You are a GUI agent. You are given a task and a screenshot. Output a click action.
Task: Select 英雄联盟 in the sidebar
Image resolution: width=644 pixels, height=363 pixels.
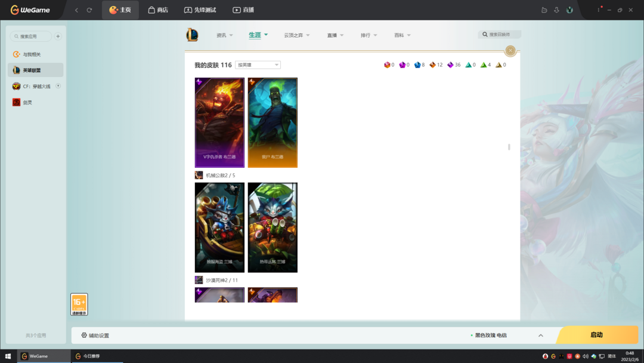tap(36, 70)
